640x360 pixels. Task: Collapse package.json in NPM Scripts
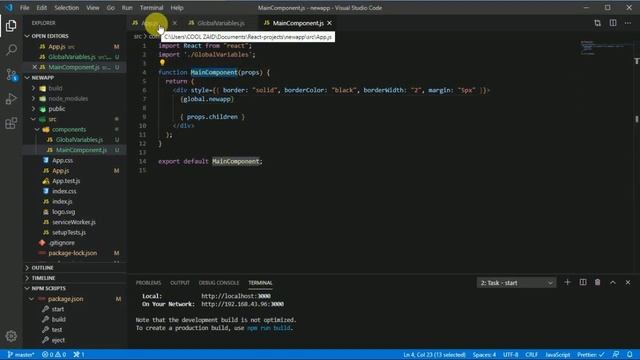pyautogui.click(x=31, y=299)
